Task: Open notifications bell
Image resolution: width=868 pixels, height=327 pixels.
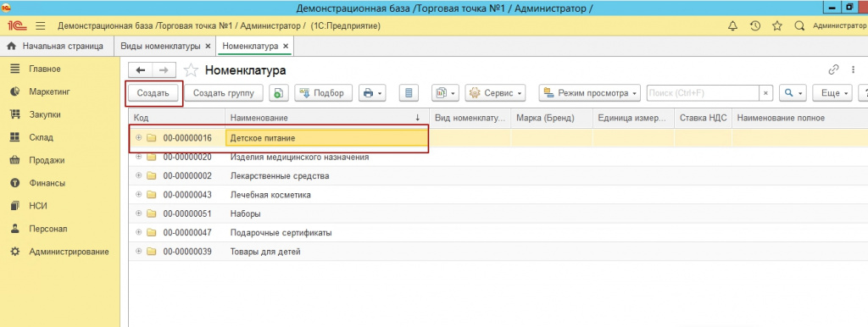Action: pos(733,26)
